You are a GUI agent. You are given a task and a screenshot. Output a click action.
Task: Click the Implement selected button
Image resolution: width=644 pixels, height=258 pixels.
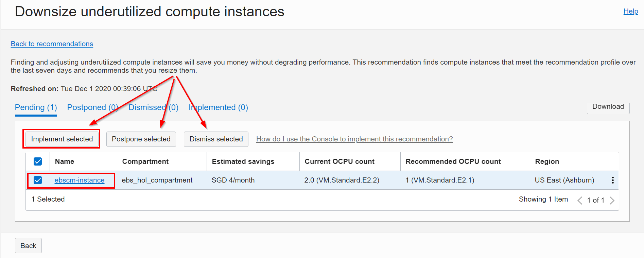pos(62,139)
